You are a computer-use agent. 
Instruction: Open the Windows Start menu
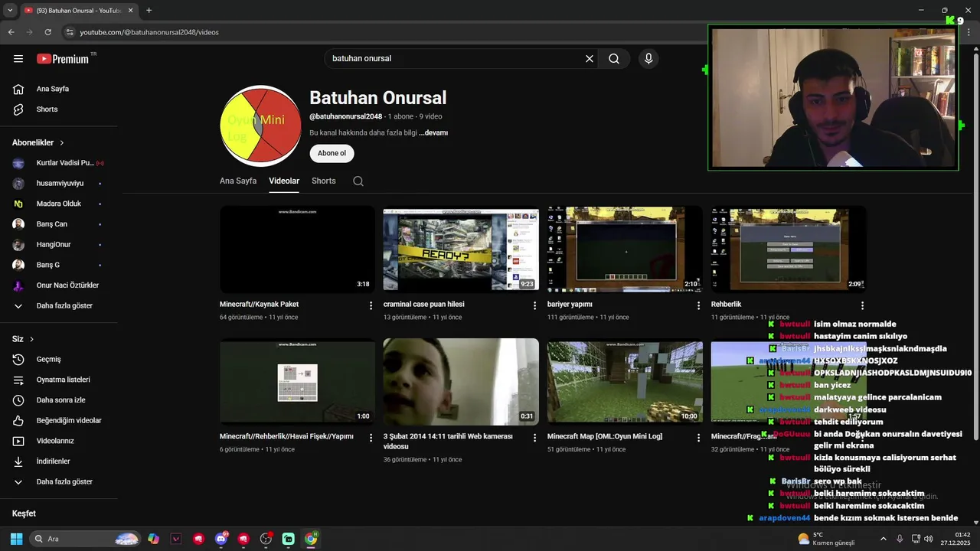tap(16, 539)
